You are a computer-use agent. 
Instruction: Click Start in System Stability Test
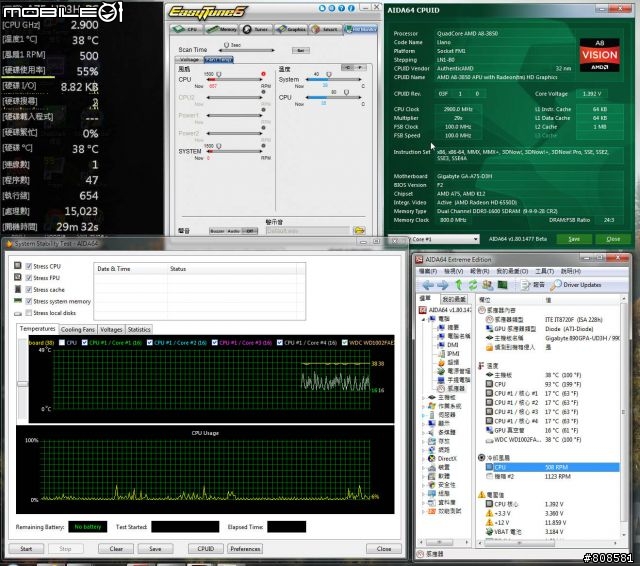point(26,549)
